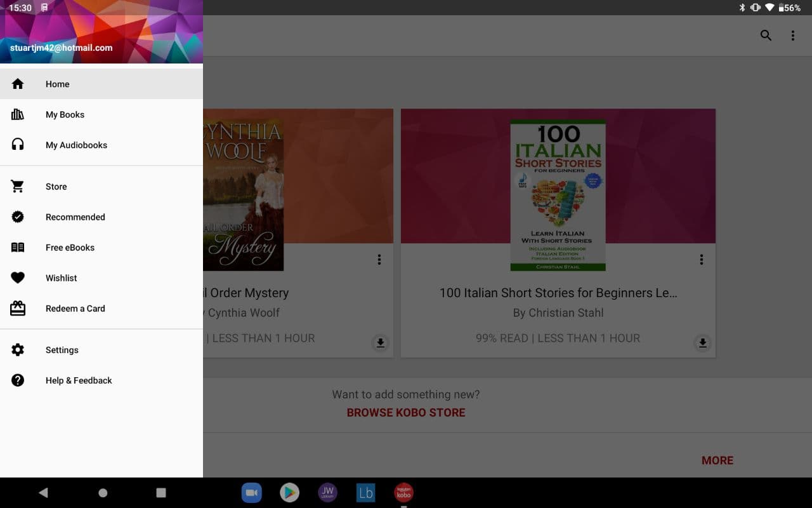Open options for 100 Italian Short Stories card
Image resolution: width=812 pixels, height=508 pixels.
point(701,260)
